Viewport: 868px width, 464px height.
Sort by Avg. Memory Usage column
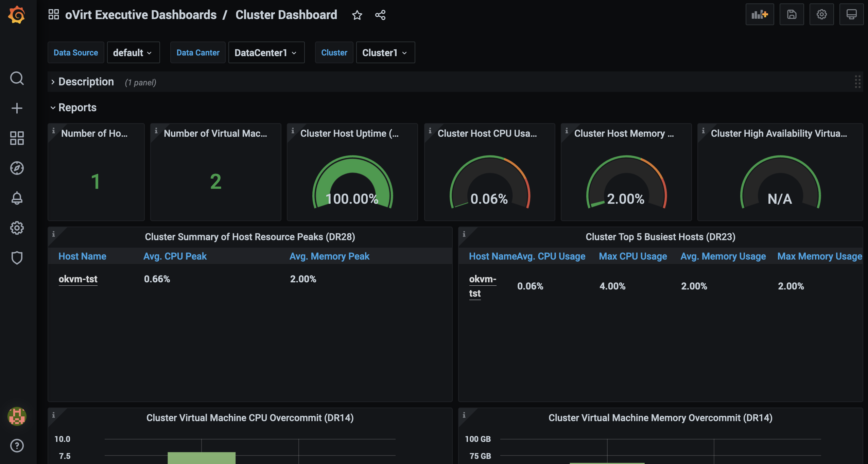[x=723, y=256]
